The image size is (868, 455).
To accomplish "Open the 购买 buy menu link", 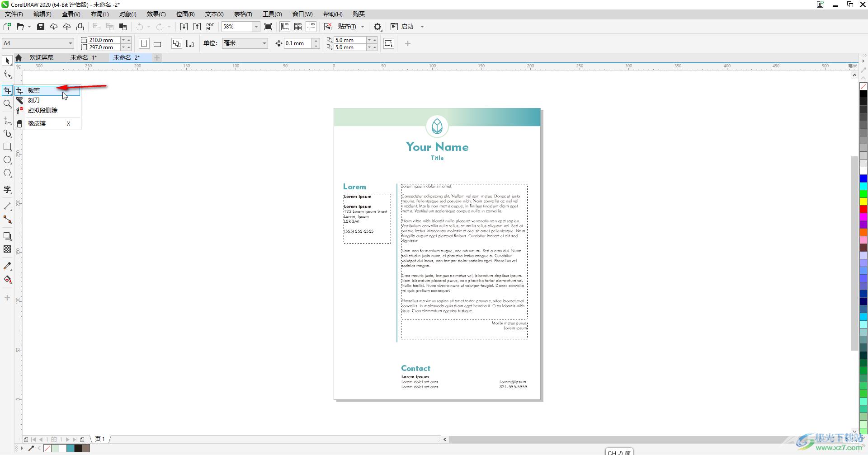I will point(359,14).
